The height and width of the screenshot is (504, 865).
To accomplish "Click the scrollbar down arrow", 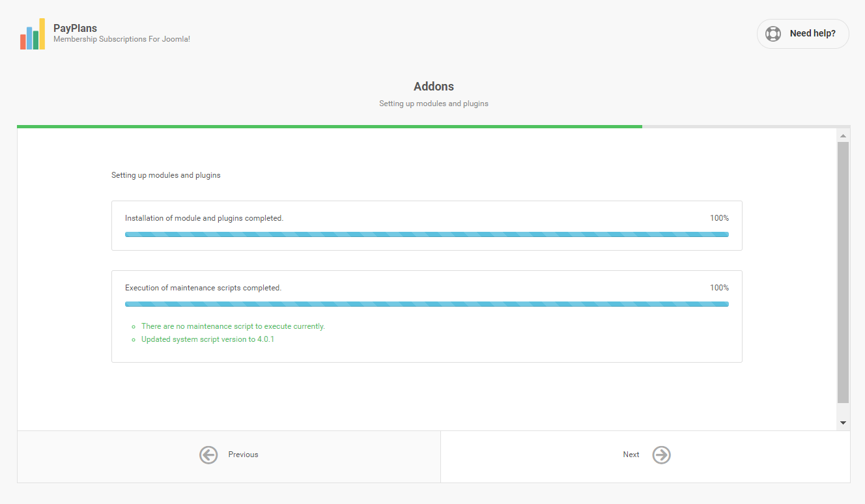I will coord(844,423).
